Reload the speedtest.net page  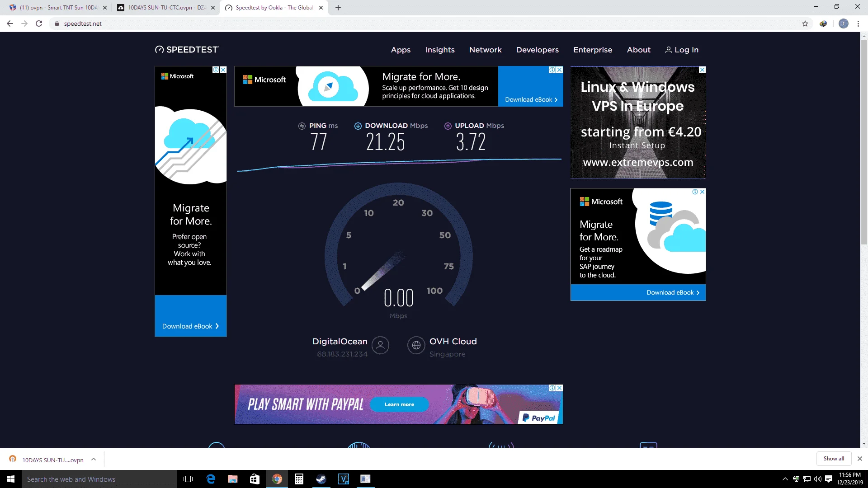[39, 23]
